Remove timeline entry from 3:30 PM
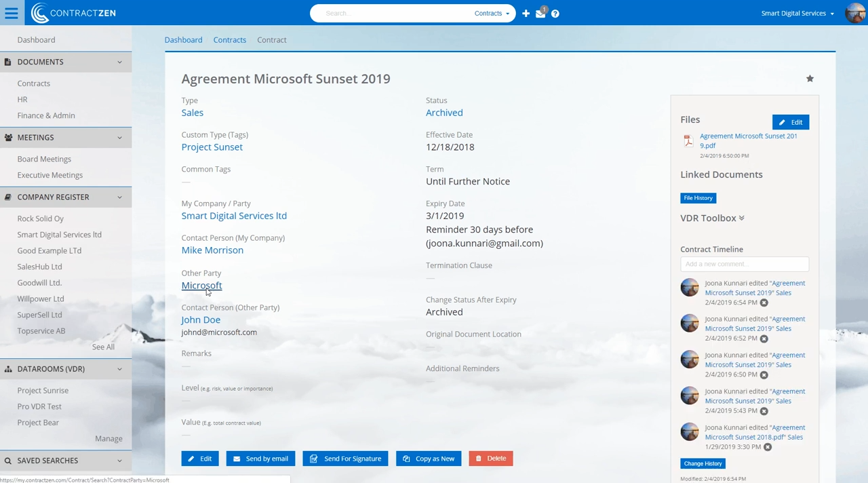 (768, 447)
